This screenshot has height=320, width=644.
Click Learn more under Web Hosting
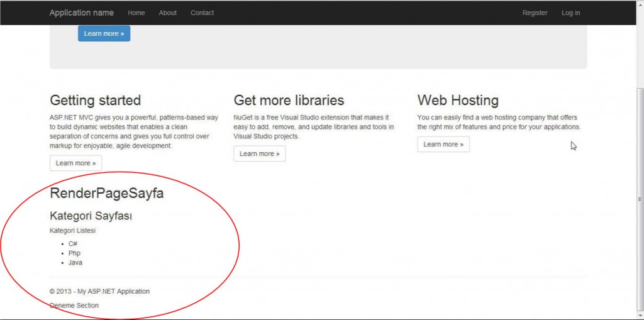point(443,145)
